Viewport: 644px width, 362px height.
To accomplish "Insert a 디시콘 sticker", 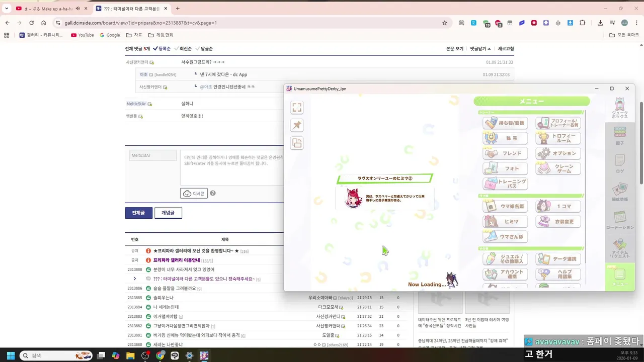I will (194, 193).
